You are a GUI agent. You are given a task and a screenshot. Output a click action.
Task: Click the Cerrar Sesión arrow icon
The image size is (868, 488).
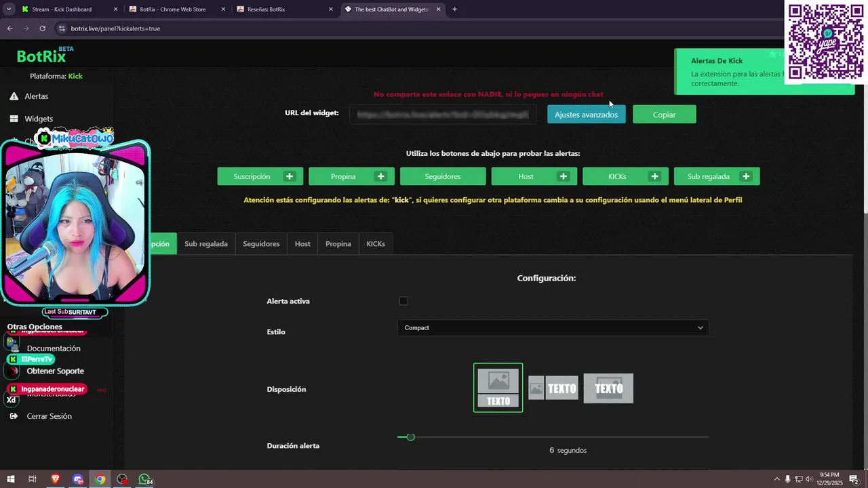tap(12, 416)
